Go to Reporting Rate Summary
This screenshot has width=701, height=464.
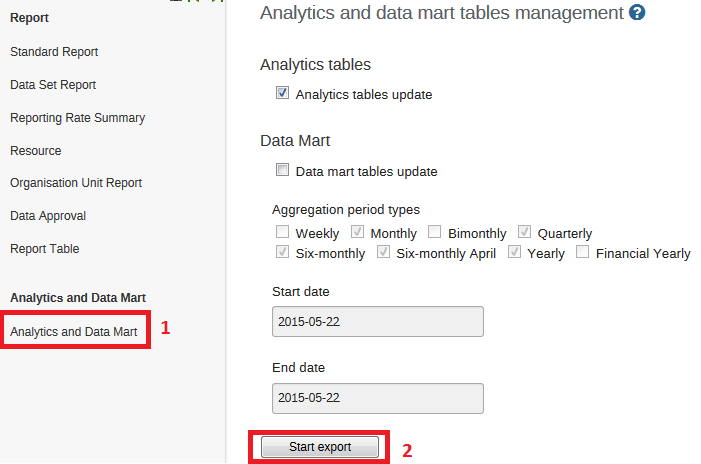coord(77,118)
